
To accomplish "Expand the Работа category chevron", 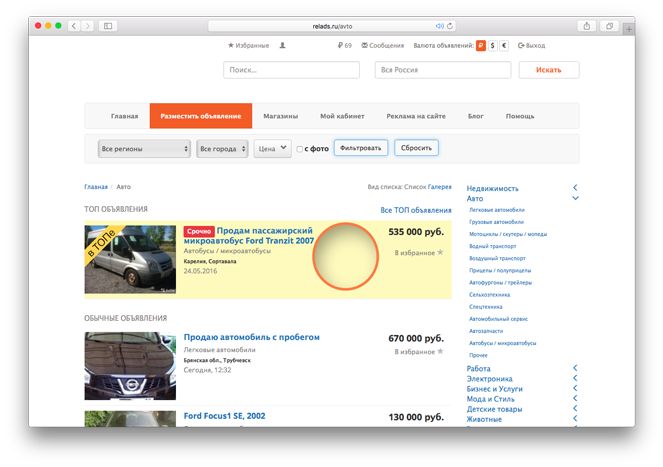I will 575,368.
